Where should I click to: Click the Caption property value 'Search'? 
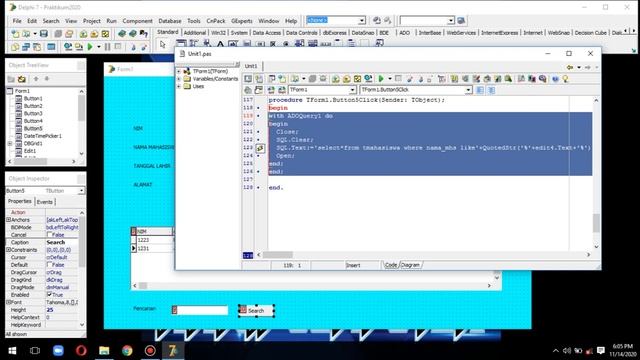click(x=56, y=242)
